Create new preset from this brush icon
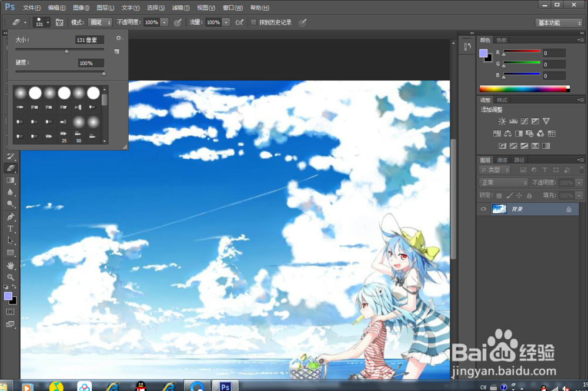 117,51
